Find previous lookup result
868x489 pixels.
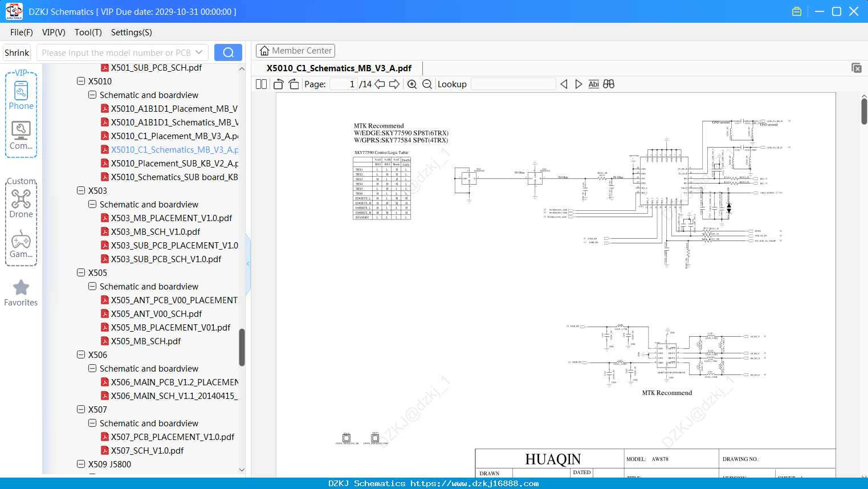(x=564, y=84)
